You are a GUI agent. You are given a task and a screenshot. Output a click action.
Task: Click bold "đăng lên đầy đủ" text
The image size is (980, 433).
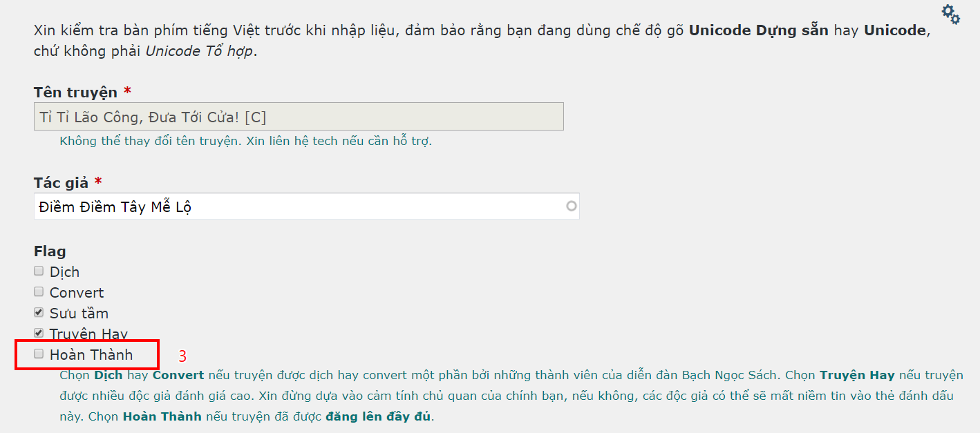pyautogui.click(x=379, y=416)
